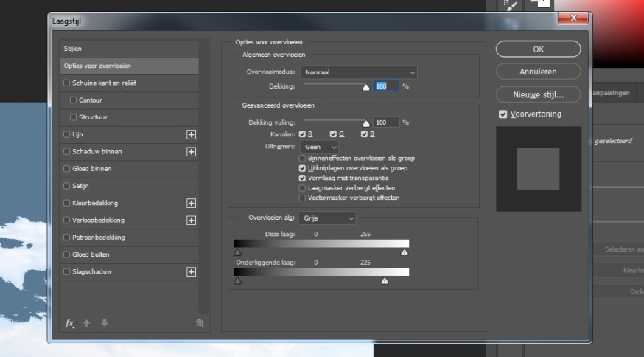Viewport: 644px width, 357px height.
Task: Add another Schaduw binnen effect plus icon
Action: tap(191, 152)
